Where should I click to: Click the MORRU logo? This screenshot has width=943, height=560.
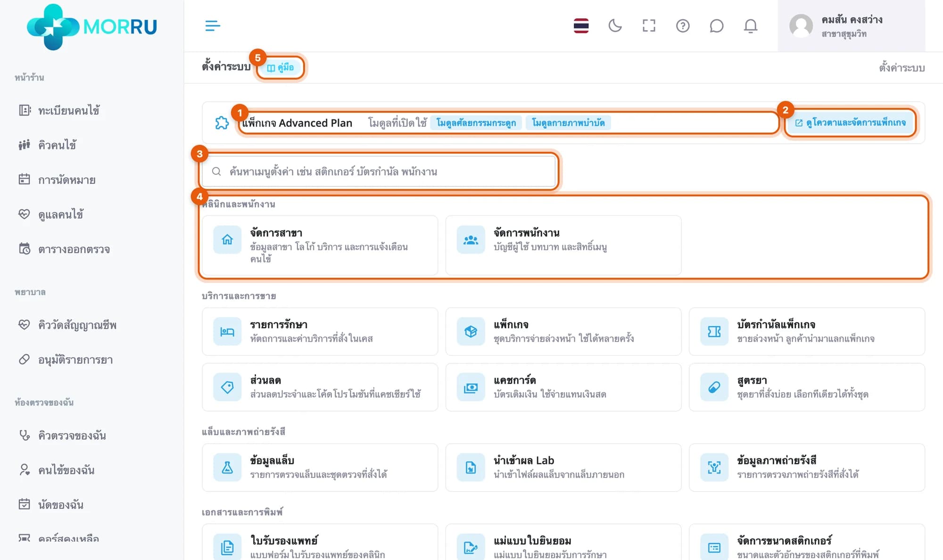[91, 26]
